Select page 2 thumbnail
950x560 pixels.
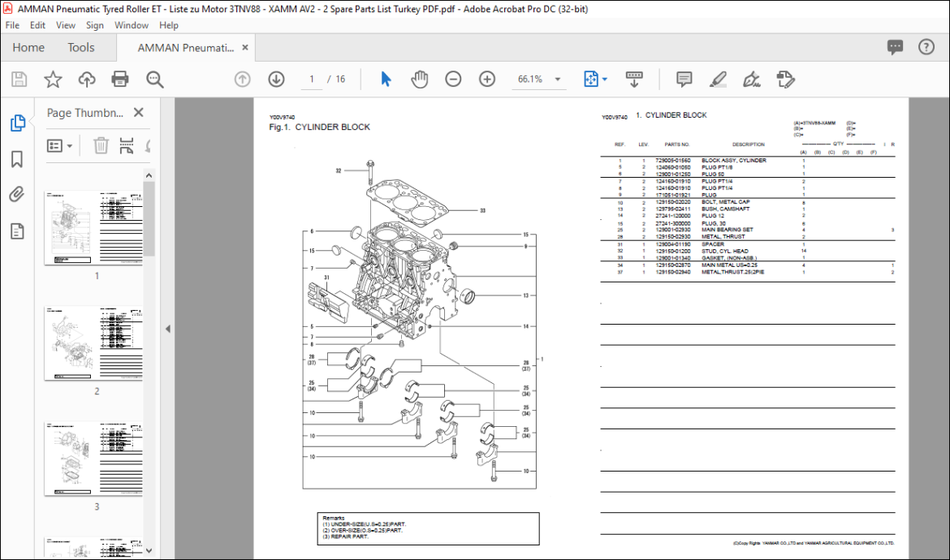click(93, 343)
